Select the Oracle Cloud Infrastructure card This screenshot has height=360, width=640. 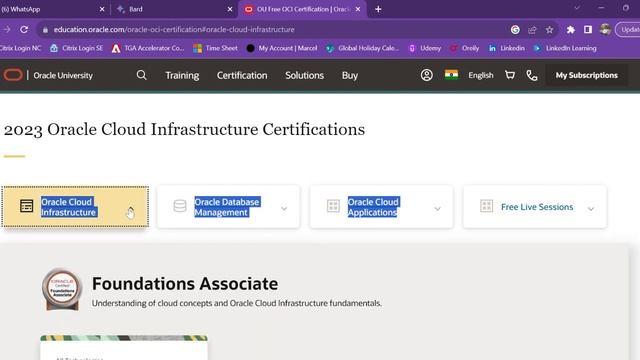(x=75, y=207)
